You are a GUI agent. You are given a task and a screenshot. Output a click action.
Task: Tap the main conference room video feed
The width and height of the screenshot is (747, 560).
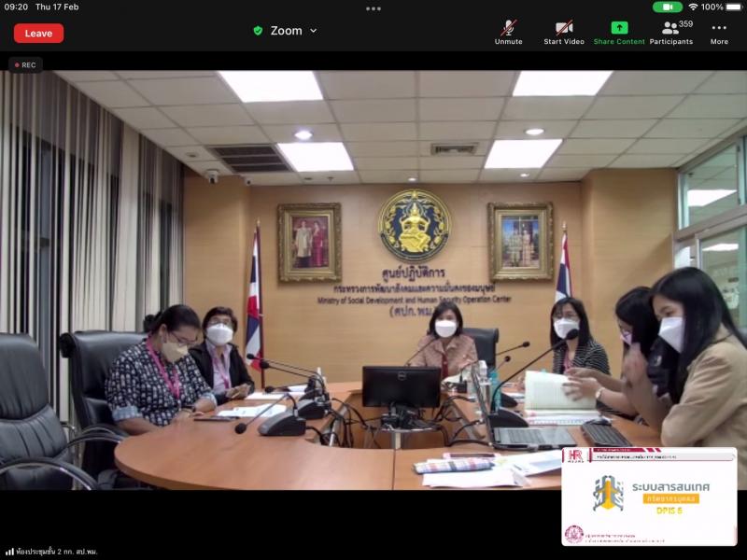[373, 280]
